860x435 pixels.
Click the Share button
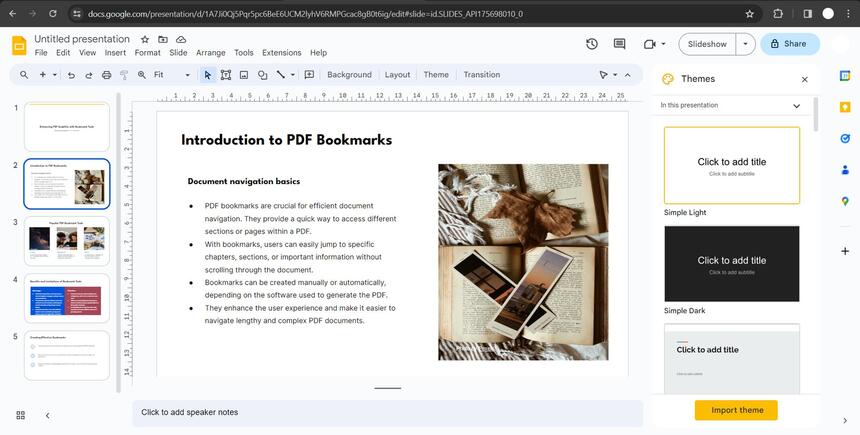(789, 44)
